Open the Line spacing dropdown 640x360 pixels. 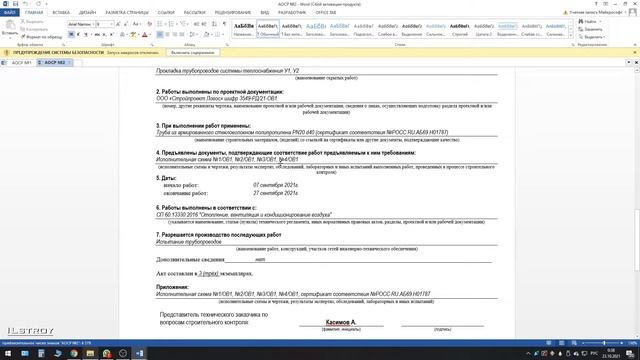coord(193,35)
